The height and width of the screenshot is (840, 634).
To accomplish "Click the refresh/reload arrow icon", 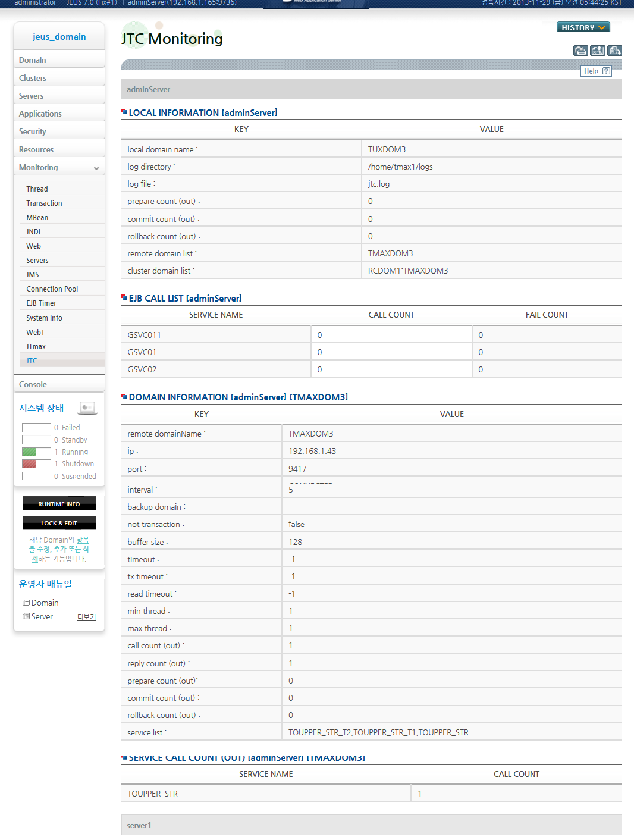I will (580, 51).
